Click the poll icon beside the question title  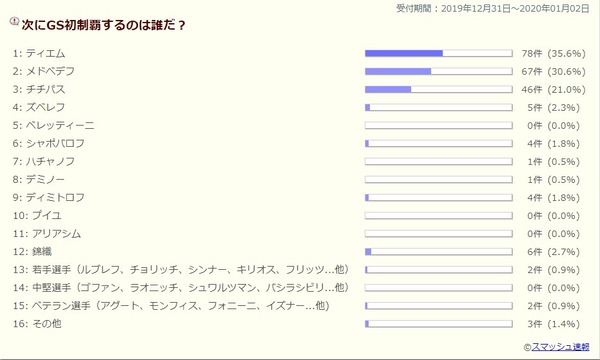(14, 21)
